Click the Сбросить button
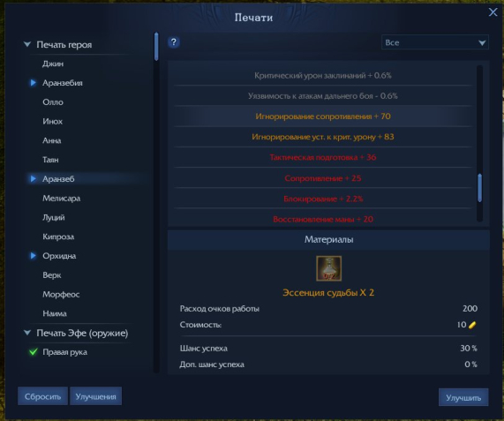Image resolution: width=504 pixels, height=421 pixels. [x=42, y=396]
